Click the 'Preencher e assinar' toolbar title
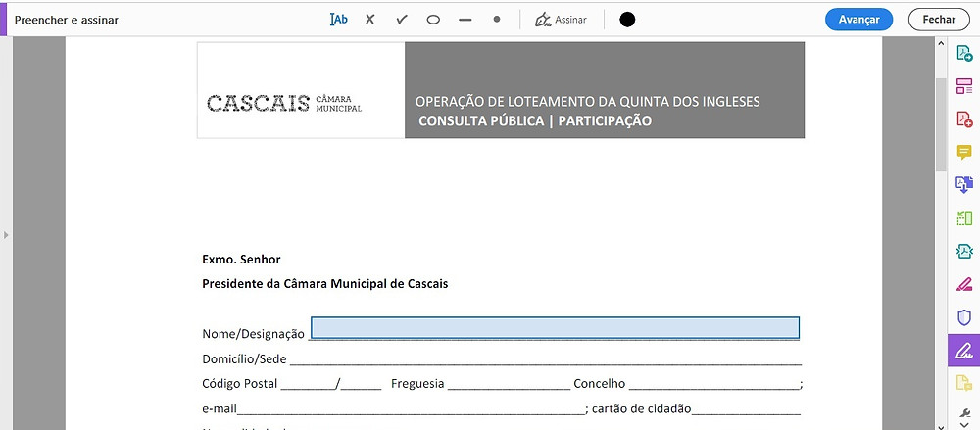Screen dimensions: 980x430 point(67,20)
